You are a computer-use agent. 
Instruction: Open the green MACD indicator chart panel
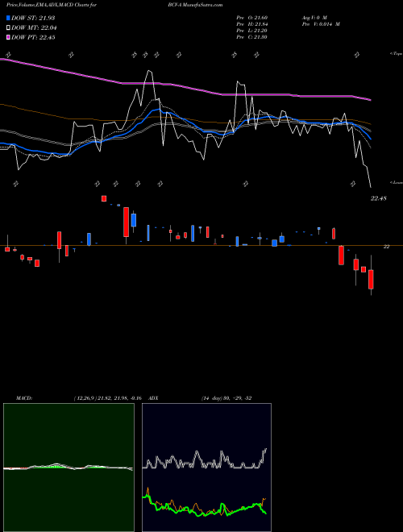point(69,468)
